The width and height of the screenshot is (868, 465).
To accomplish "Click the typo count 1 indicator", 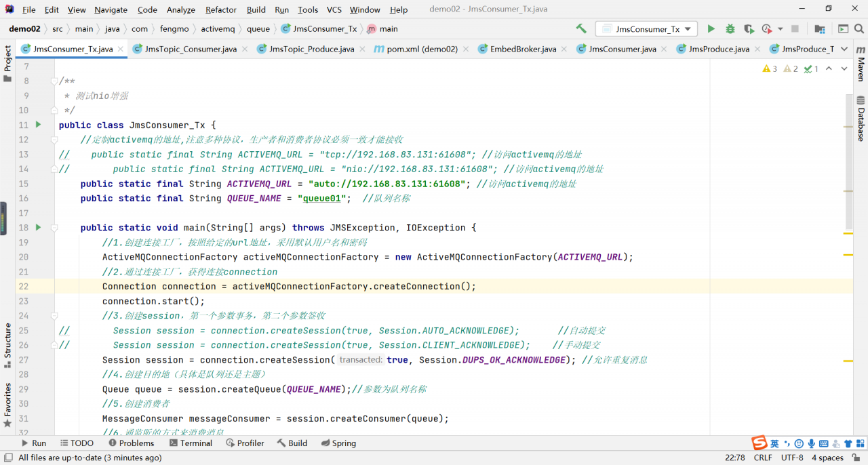I will (811, 68).
